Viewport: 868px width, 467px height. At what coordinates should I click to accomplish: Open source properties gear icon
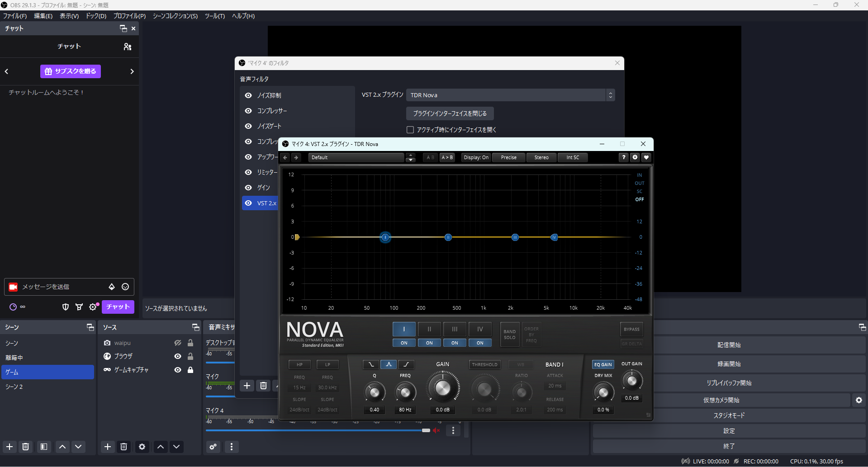coord(142,447)
